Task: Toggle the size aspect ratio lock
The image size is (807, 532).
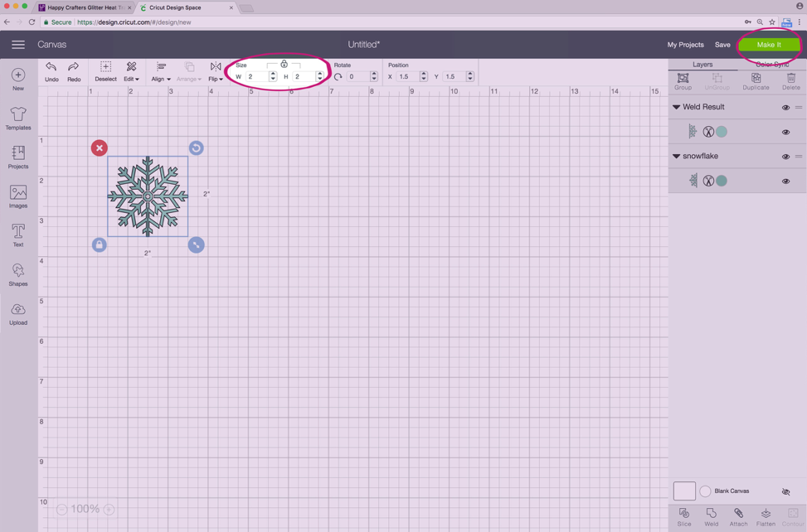Action: (284, 65)
